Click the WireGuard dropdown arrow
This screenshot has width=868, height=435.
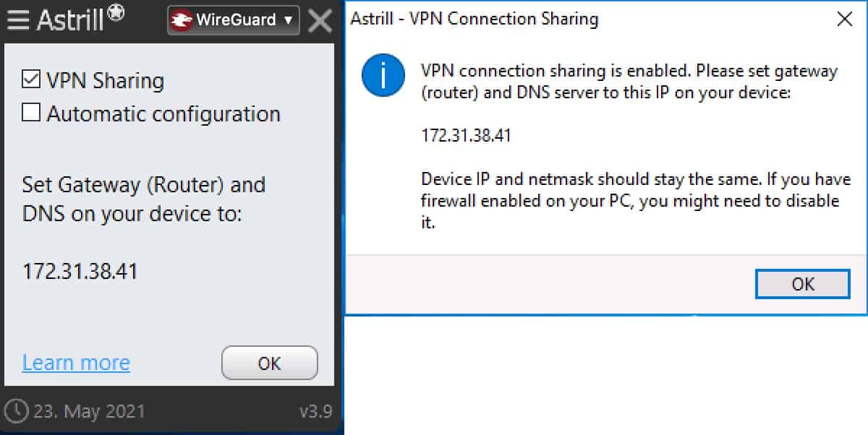pyautogui.click(x=288, y=20)
